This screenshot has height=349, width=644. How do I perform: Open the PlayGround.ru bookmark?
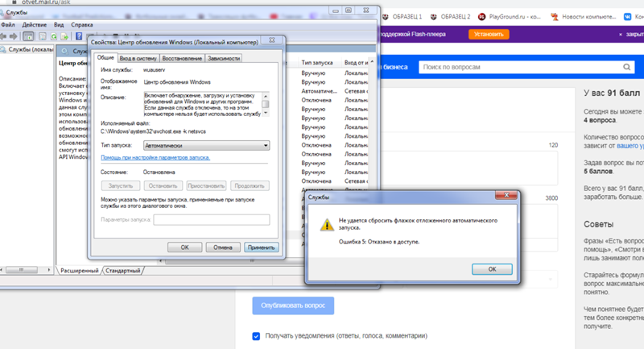[510, 17]
